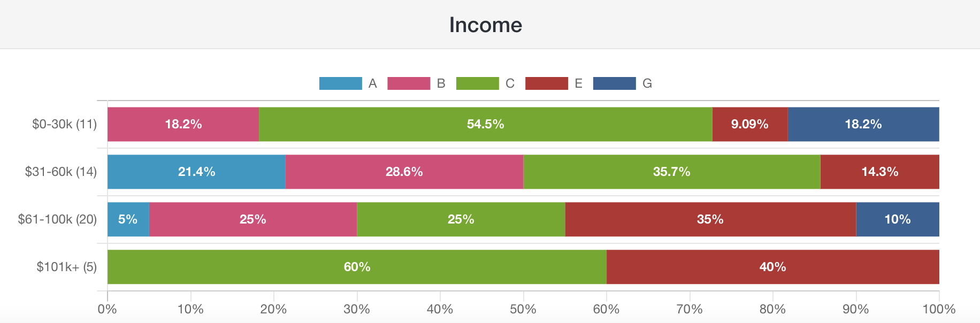Click the 21.4% blue bar segment
980x323 pixels.
(196, 172)
